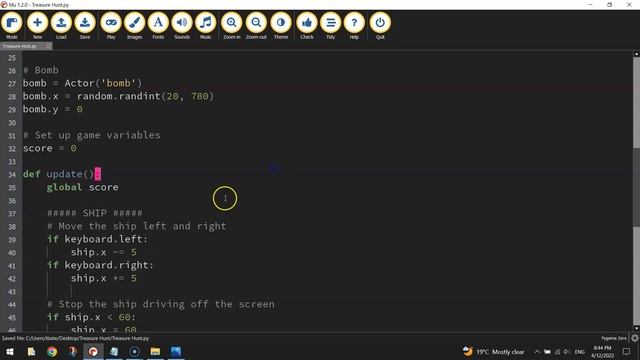Click the 'bomb = Actor('bomb')' line
The image size is (640, 360).
82,83
